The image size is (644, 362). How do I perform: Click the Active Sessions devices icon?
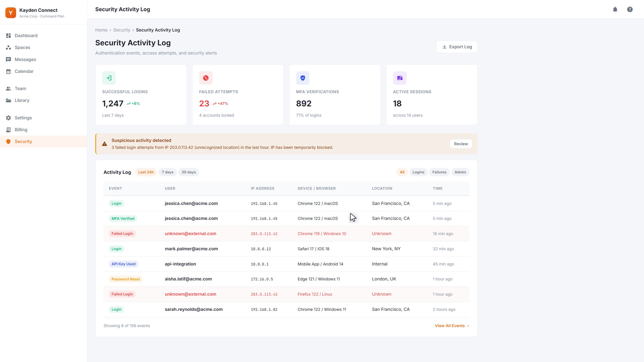(400, 78)
